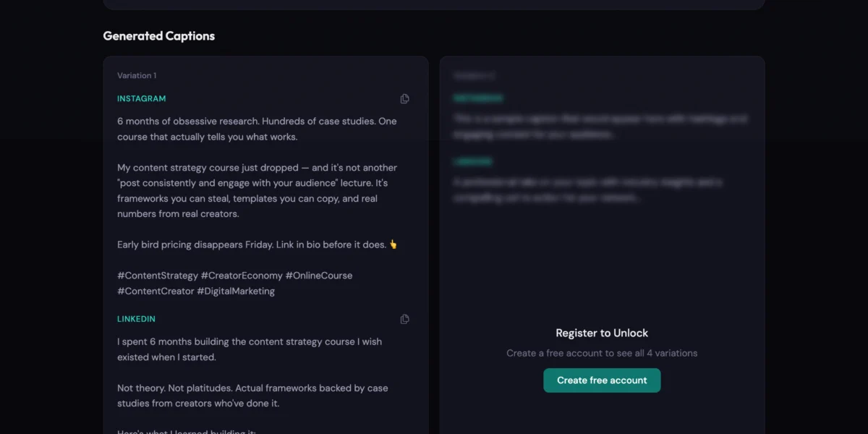
Task: Click the #DigitalMarketing hashtag
Action: click(236, 292)
